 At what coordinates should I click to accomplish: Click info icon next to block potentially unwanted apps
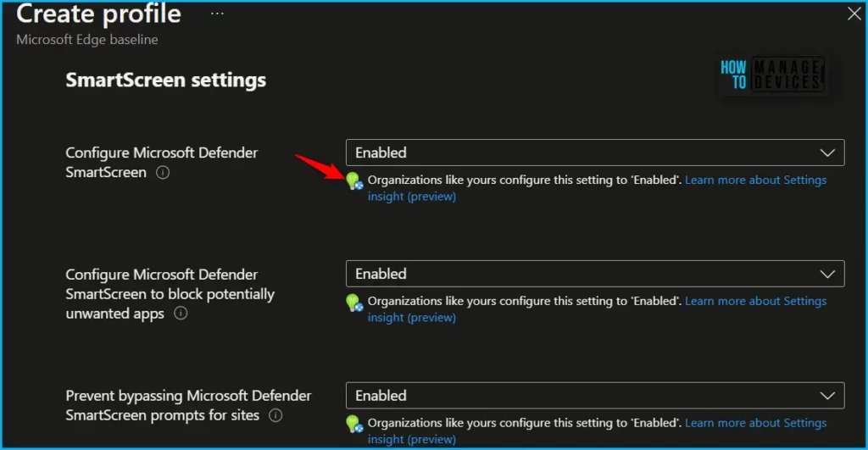pos(181,314)
